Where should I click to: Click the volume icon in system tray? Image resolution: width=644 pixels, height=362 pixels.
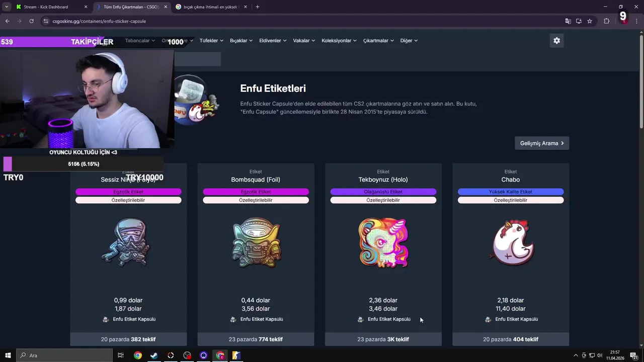(x=599, y=355)
